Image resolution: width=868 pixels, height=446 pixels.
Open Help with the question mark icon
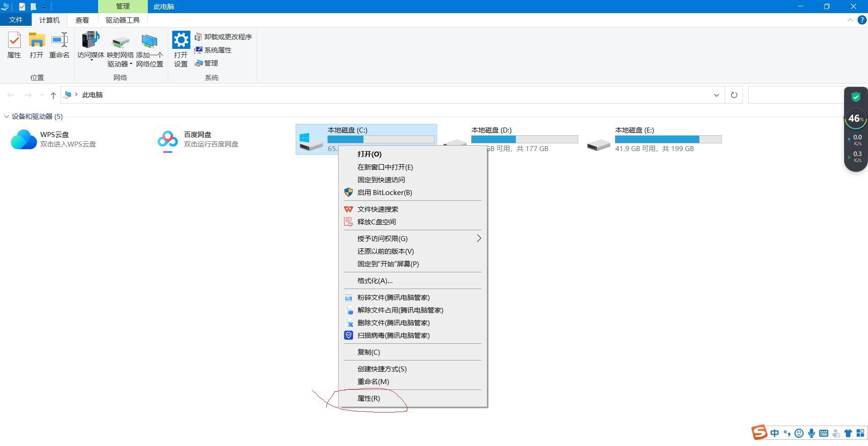click(x=862, y=20)
